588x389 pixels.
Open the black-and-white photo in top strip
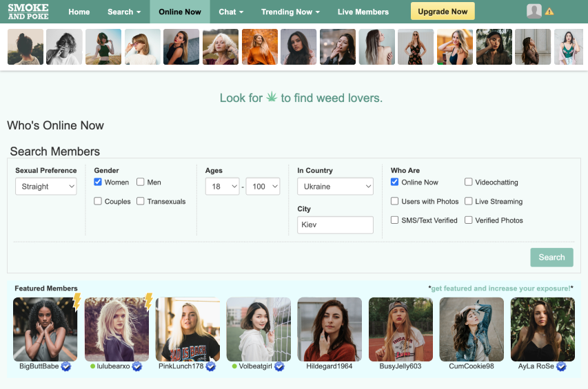point(64,47)
